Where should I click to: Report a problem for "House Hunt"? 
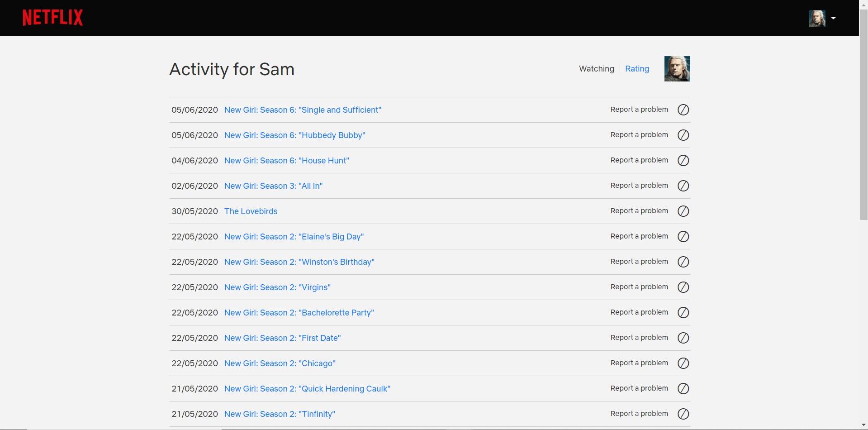point(639,160)
